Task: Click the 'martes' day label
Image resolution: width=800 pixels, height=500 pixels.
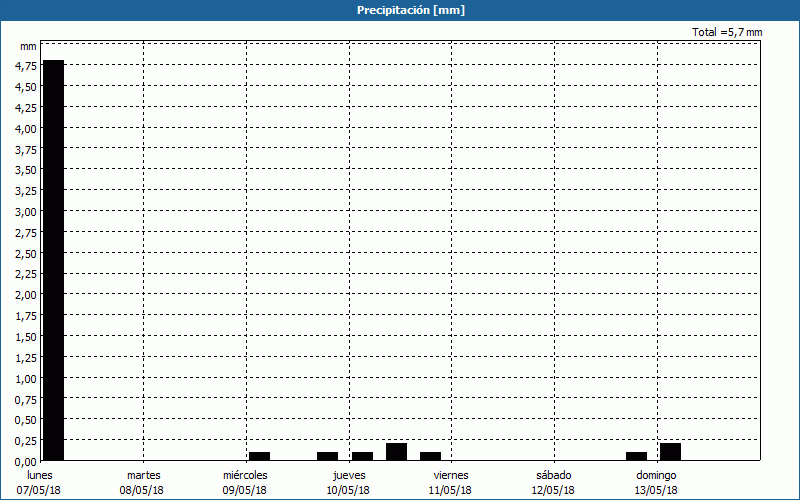Action: (144, 475)
